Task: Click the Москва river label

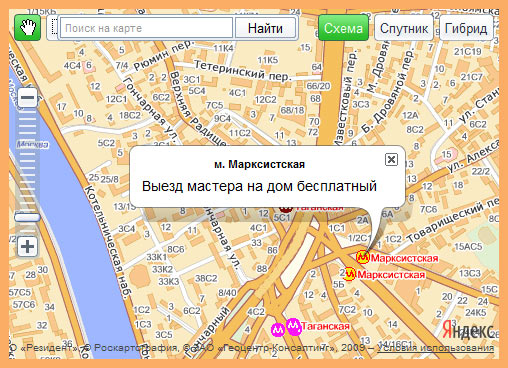Action: coord(33,145)
